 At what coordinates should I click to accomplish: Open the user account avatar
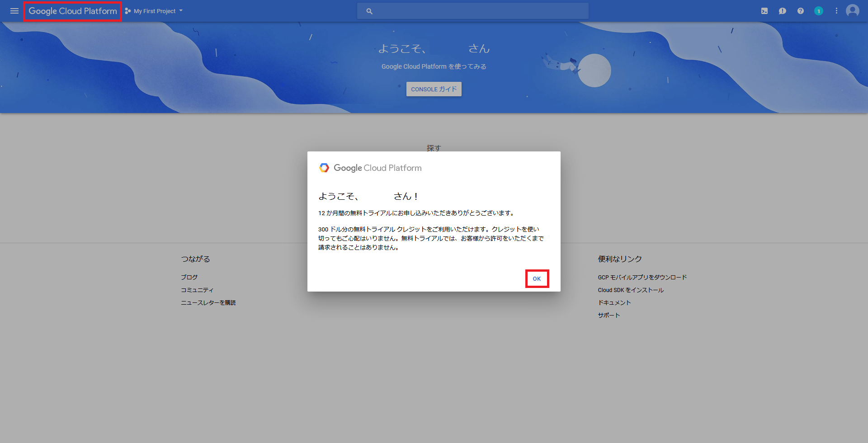coord(853,11)
